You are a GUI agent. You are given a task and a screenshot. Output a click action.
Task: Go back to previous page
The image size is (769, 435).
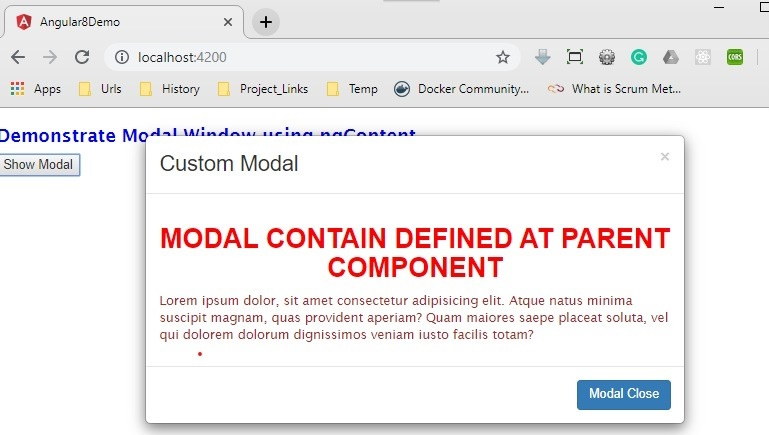coord(18,57)
